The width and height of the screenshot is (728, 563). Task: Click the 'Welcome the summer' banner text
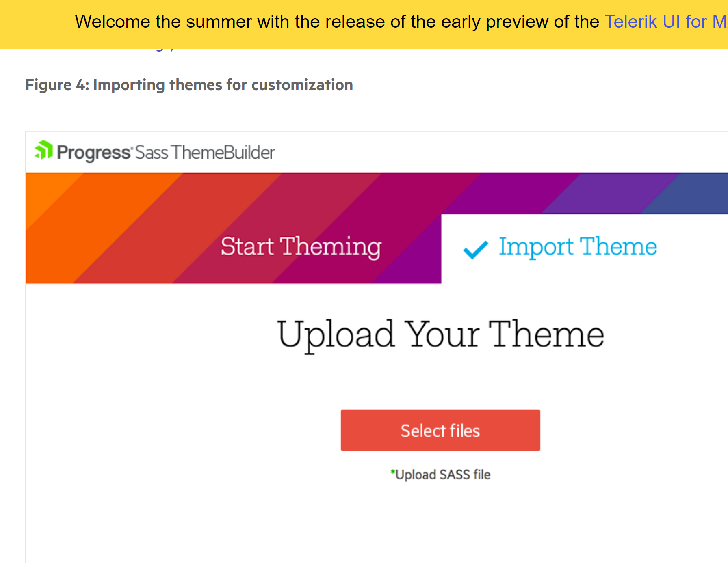click(x=163, y=22)
